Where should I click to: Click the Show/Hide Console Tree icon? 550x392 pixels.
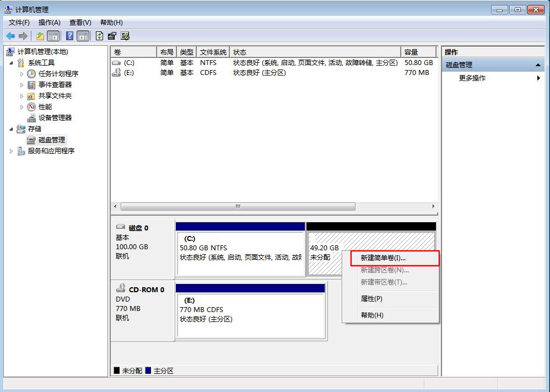coord(53,36)
